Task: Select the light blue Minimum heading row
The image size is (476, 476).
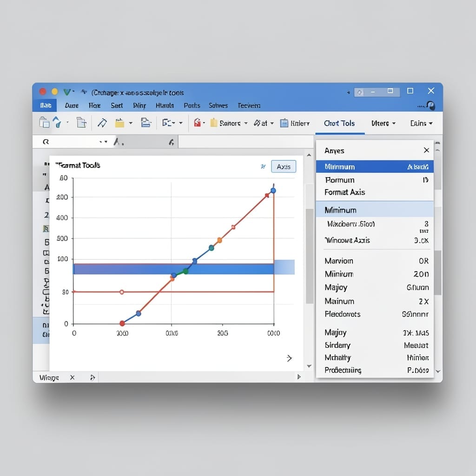Action: pyautogui.click(x=375, y=210)
